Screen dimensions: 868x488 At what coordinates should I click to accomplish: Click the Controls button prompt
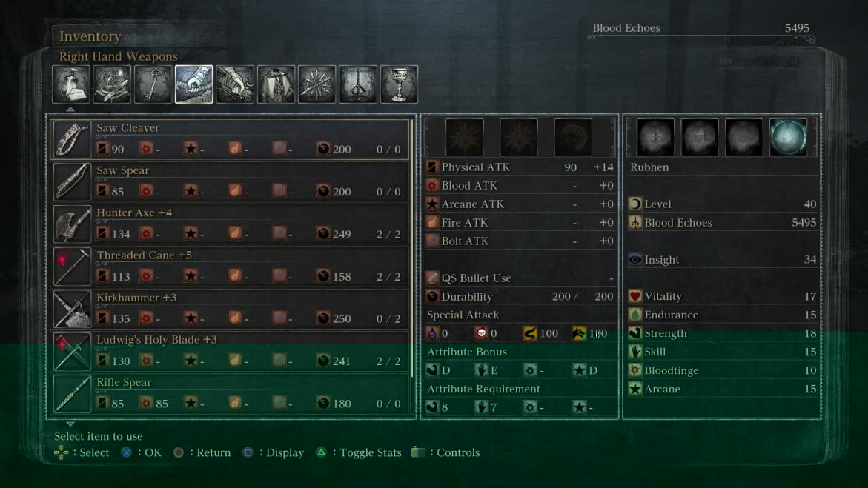[x=418, y=452]
